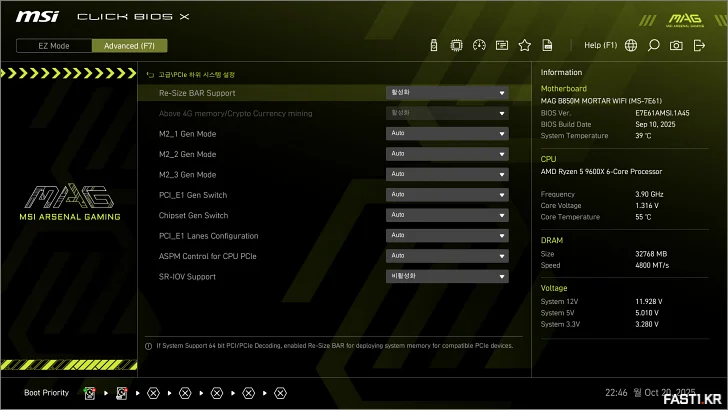Click the save-profile document icon
This screenshot has height=410, width=728.
(547, 46)
